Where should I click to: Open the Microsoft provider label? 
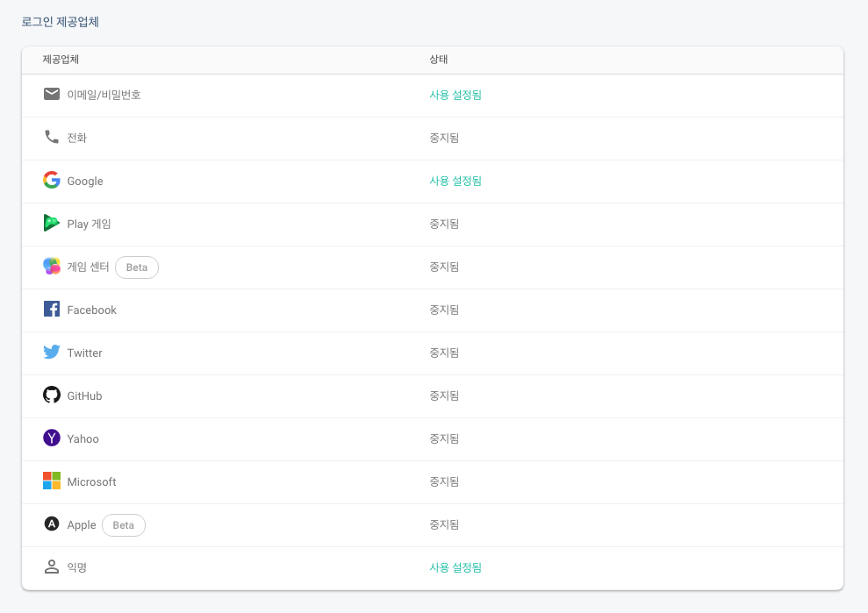[91, 481]
